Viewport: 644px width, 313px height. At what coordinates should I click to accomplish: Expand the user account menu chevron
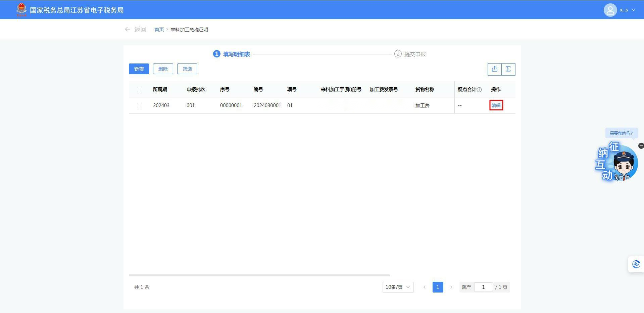[x=634, y=10]
